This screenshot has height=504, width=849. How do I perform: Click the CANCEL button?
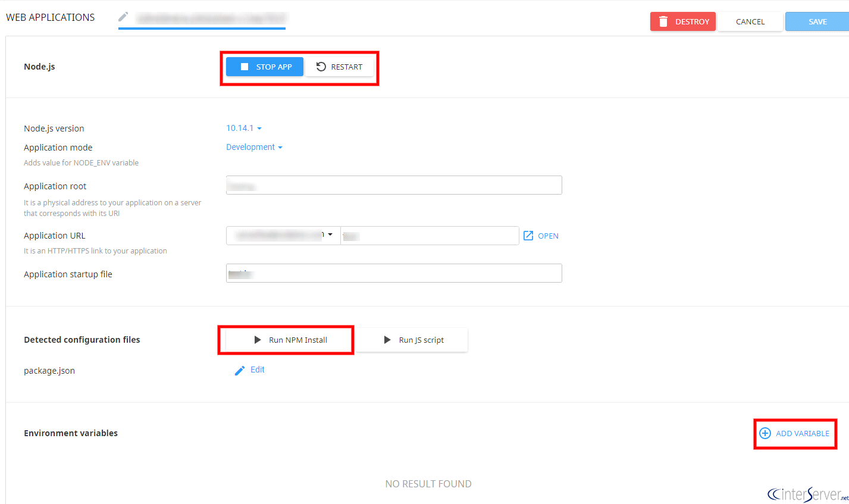click(x=750, y=21)
